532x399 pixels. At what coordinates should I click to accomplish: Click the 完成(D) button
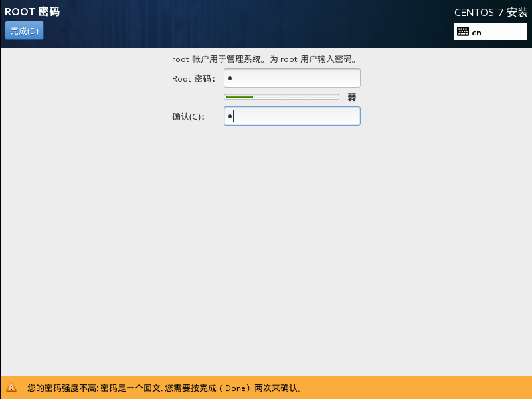tap(24, 31)
